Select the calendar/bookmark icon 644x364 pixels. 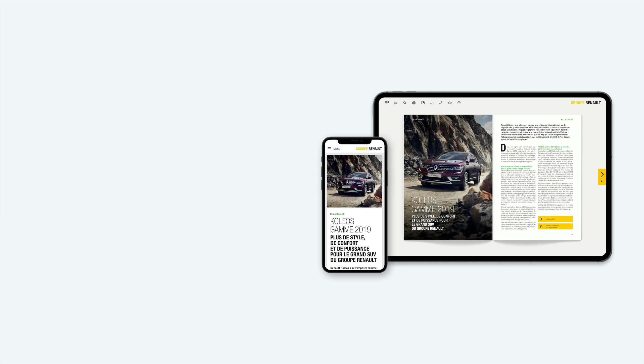423,102
